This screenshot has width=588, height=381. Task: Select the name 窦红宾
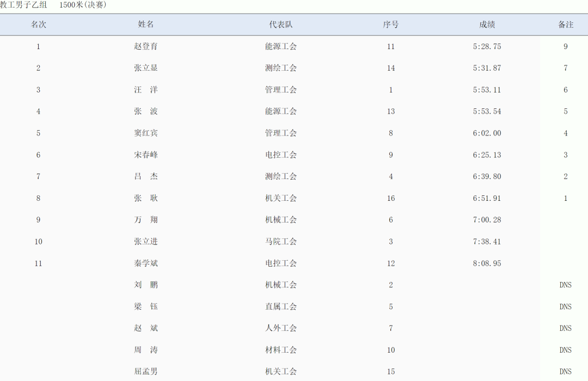pos(146,133)
